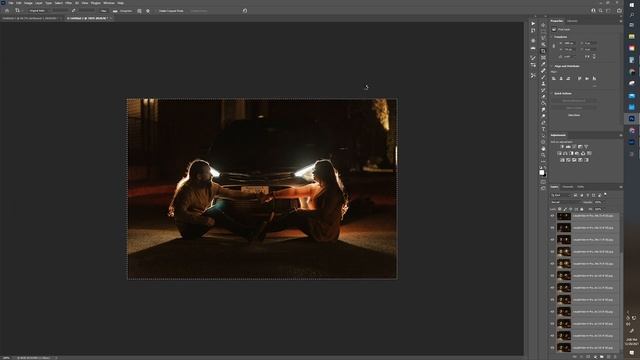The width and height of the screenshot is (640, 360).
Task: Swap foreground and background colors
Action: (x=545, y=167)
